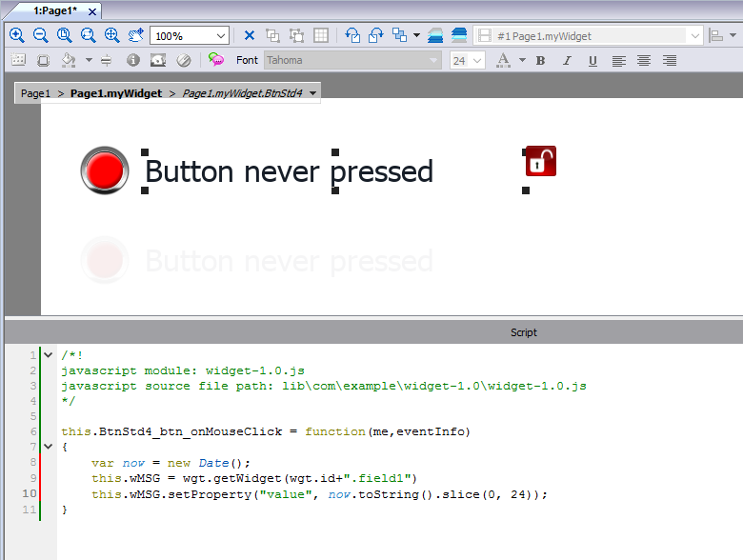Click the pan hand tool icon
The height and width of the screenshot is (560, 743).
click(135, 35)
